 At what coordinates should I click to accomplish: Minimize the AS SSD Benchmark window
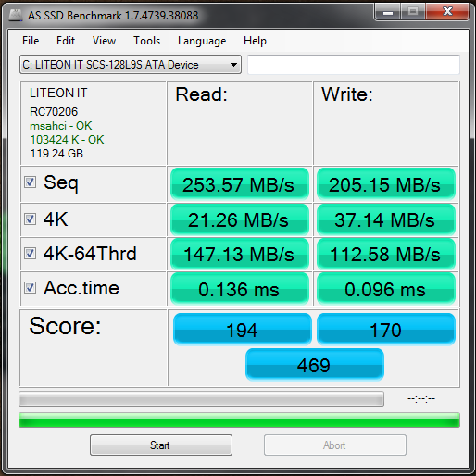pyautogui.click(x=388, y=12)
